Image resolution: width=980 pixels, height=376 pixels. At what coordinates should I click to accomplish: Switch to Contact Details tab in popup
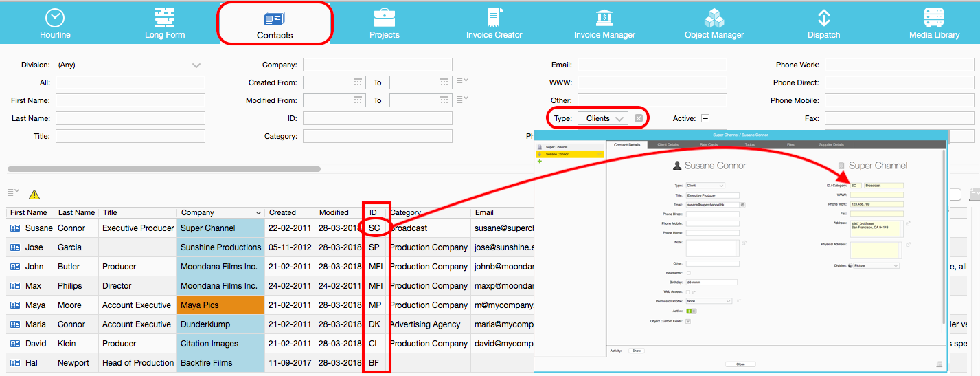click(x=627, y=144)
